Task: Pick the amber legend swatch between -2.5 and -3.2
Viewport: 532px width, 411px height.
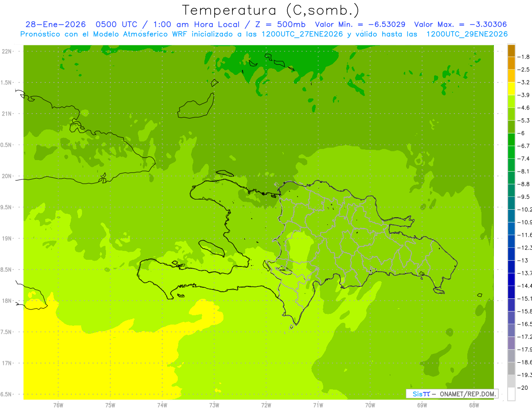Action: pyautogui.click(x=511, y=76)
